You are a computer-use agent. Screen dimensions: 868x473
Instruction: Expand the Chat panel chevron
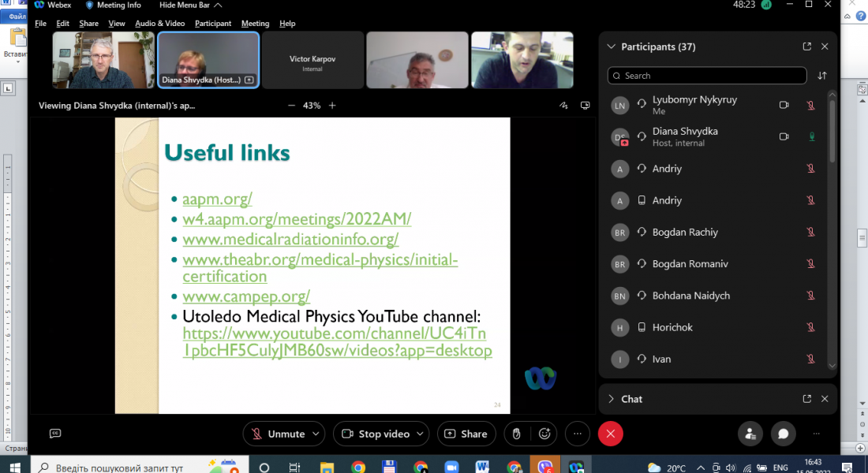[611, 399]
